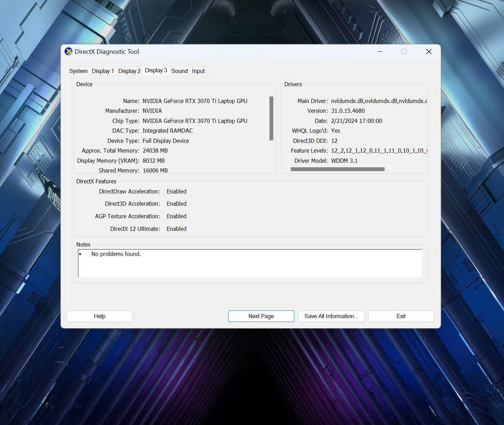Click inside the Notes text box
The height and width of the screenshot is (425, 504).
250,263
